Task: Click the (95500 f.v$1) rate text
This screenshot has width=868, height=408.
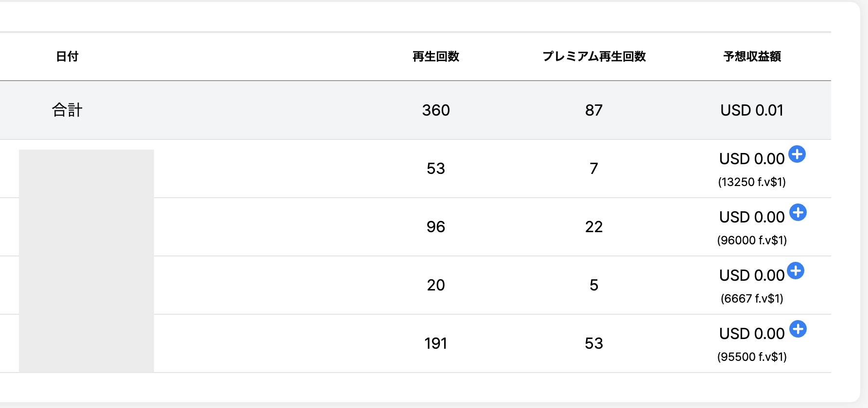Action: tap(752, 357)
